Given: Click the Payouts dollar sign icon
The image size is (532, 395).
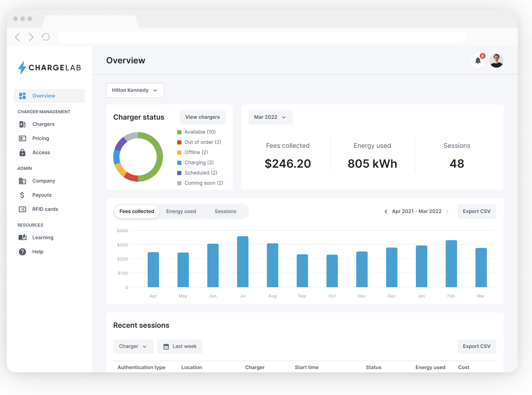Looking at the screenshot, I should pyautogui.click(x=22, y=195).
